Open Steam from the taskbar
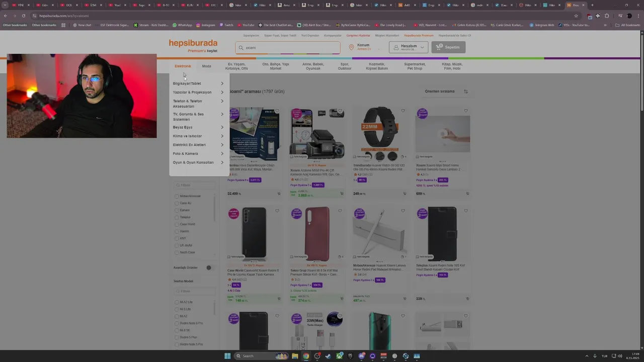The width and height of the screenshot is (644, 362). point(328,356)
